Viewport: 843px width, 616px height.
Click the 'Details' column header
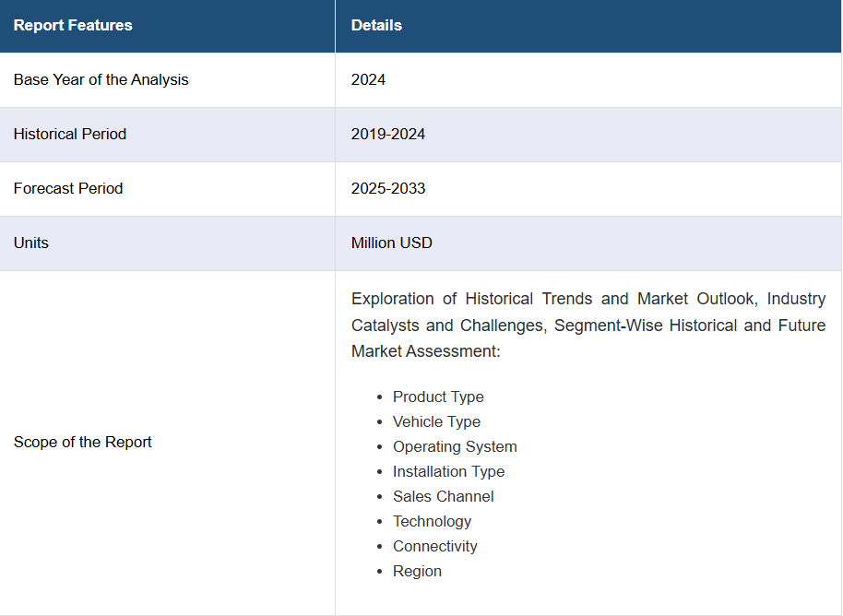point(588,26)
